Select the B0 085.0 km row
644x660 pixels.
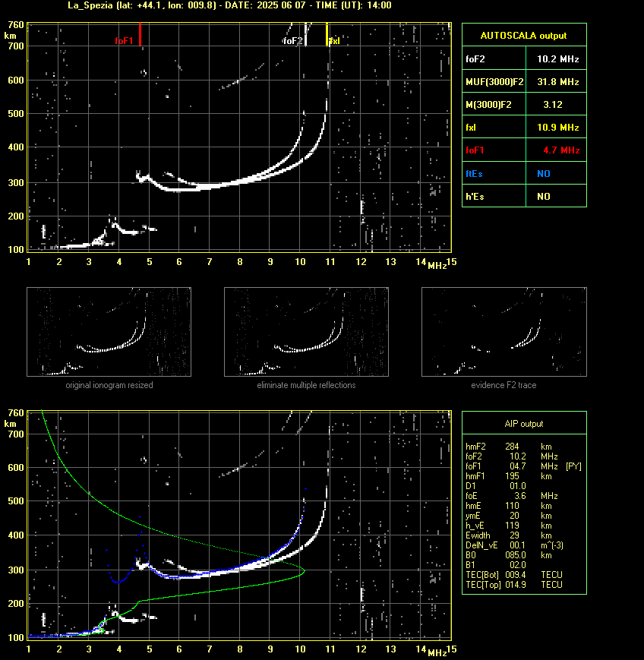tap(509, 555)
